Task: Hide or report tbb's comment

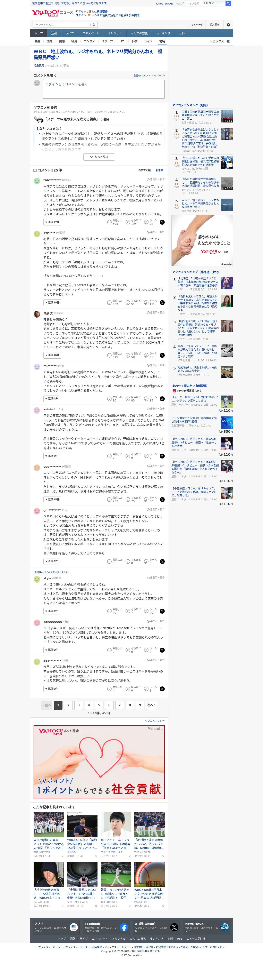Action: pyautogui.click(x=156, y=180)
